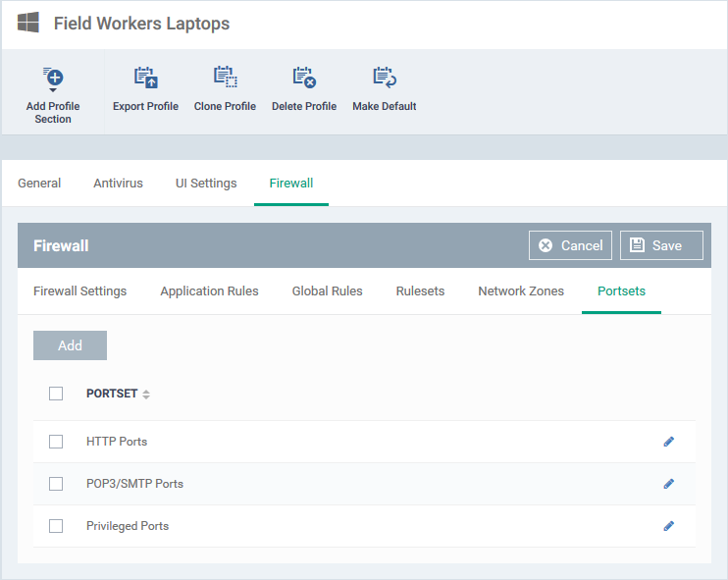Click the Delete Profile icon
This screenshot has height=580, width=728.
coord(304,78)
